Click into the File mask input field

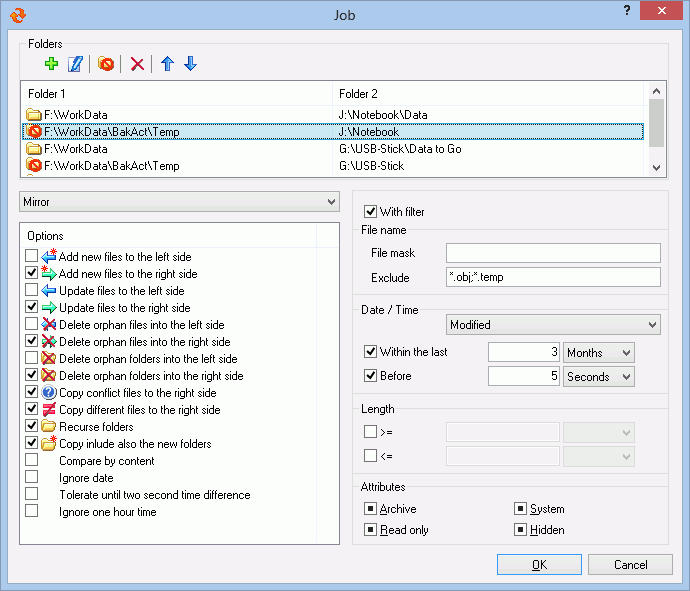coord(553,253)
